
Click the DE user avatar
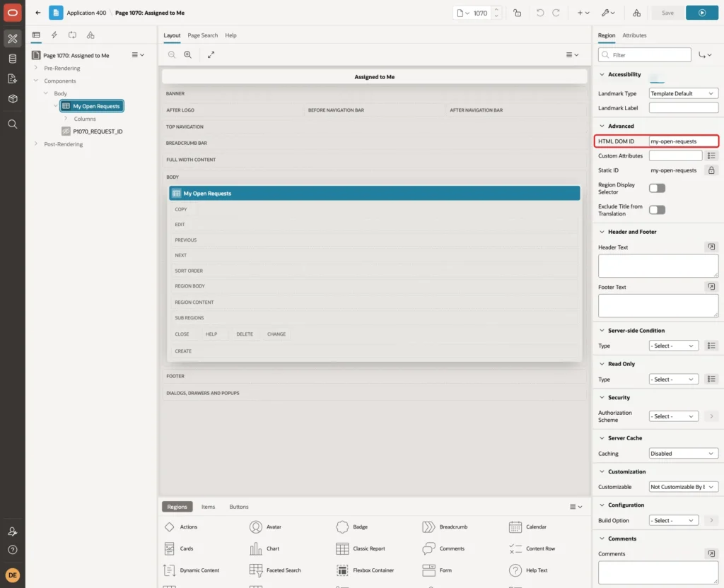pos(13,575)
